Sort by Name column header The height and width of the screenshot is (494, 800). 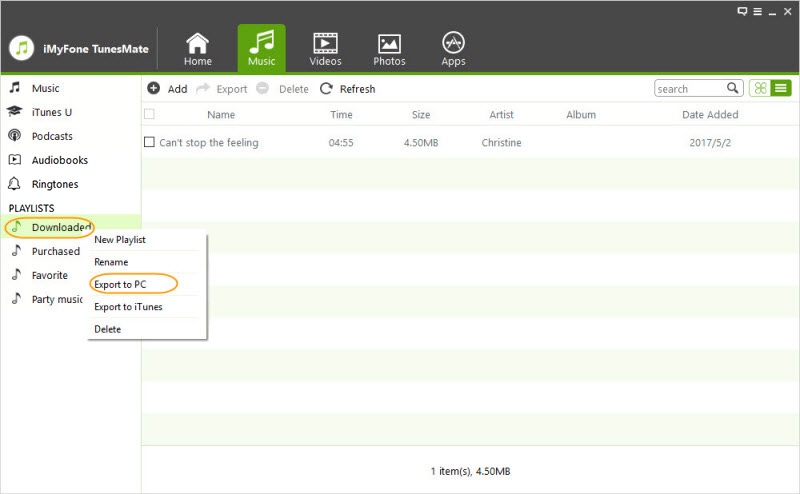click(221, 114)
